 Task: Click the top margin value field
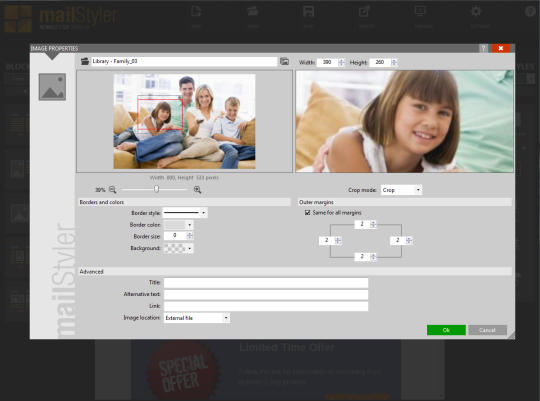(362, 225)
